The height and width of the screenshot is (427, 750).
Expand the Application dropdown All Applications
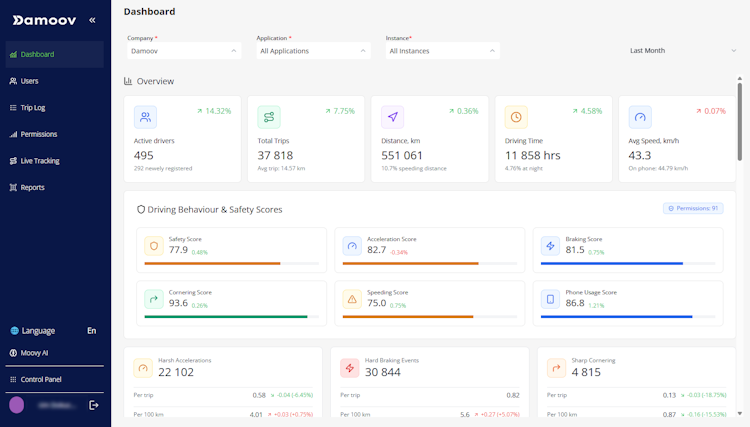313,51
